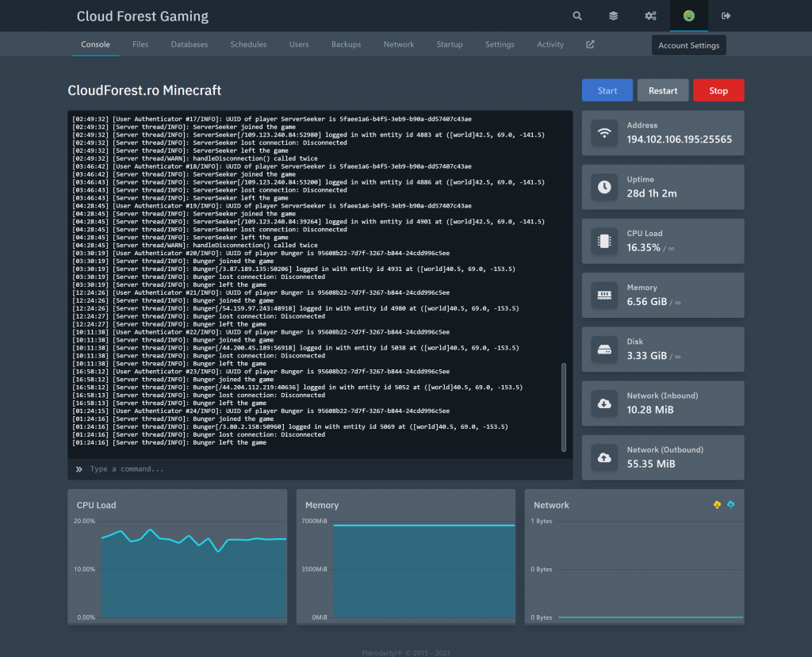The image size is (812, 657).
Task: Hit the gray Restart button
Action: (663, 90)
